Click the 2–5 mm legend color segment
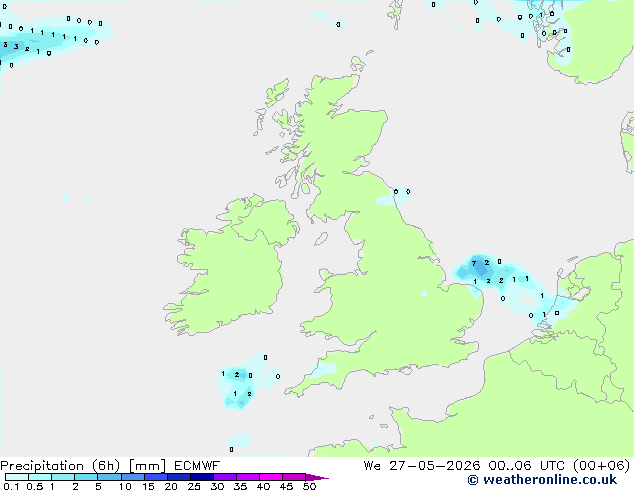 tap(86, 477)
